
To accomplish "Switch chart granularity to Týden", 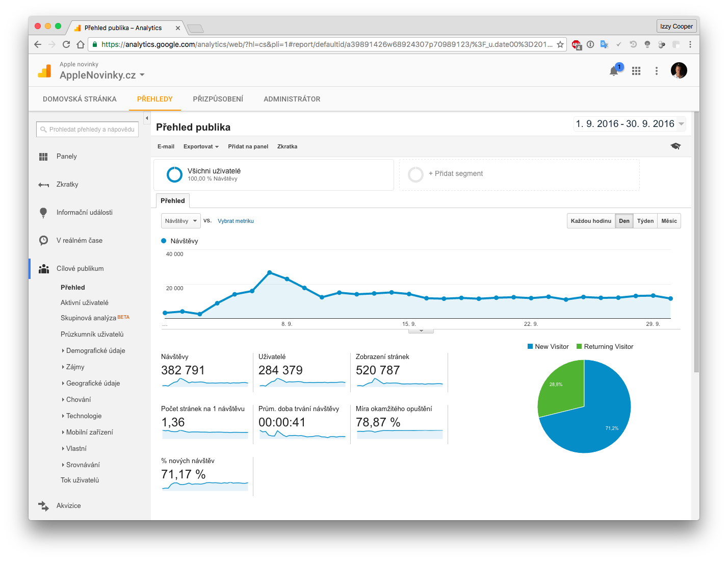I will tap(645, 221).
